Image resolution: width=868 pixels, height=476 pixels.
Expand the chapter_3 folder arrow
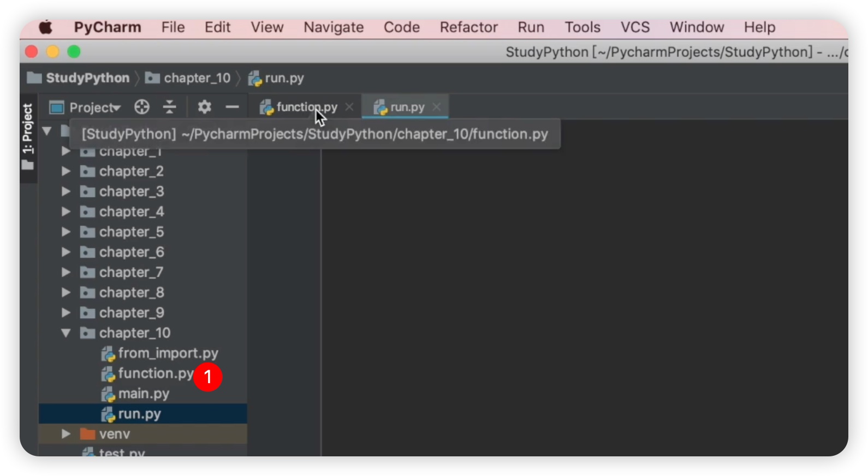click(x=66, y=192)
